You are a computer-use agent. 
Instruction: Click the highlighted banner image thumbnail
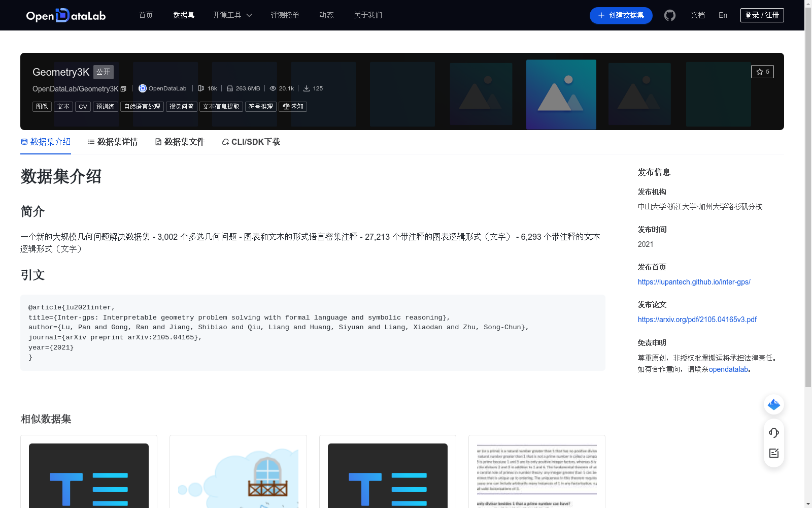(x=561, y=94)
